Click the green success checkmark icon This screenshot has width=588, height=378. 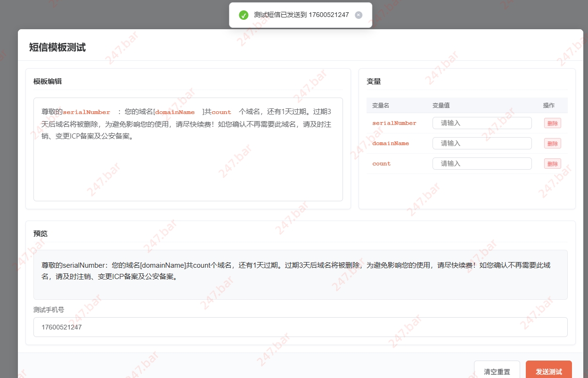pos(243,15)
